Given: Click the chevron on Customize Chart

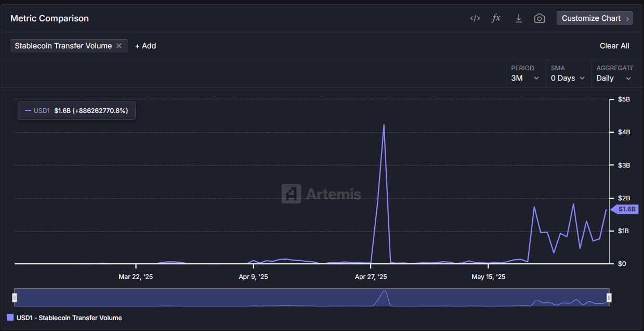Looking at the screenshot, I should [x=627, y=19].
